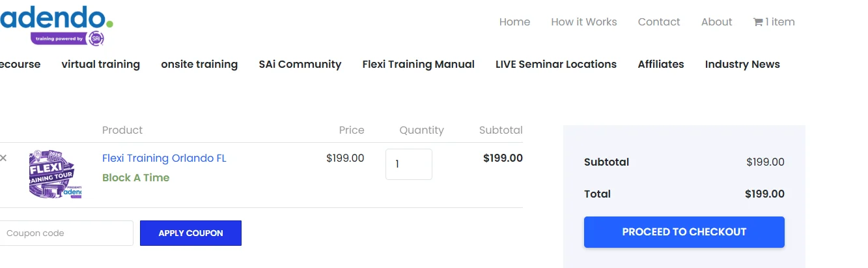Open Industry News section
Viewport: 868px width, 268px height.
click(742, 64)
